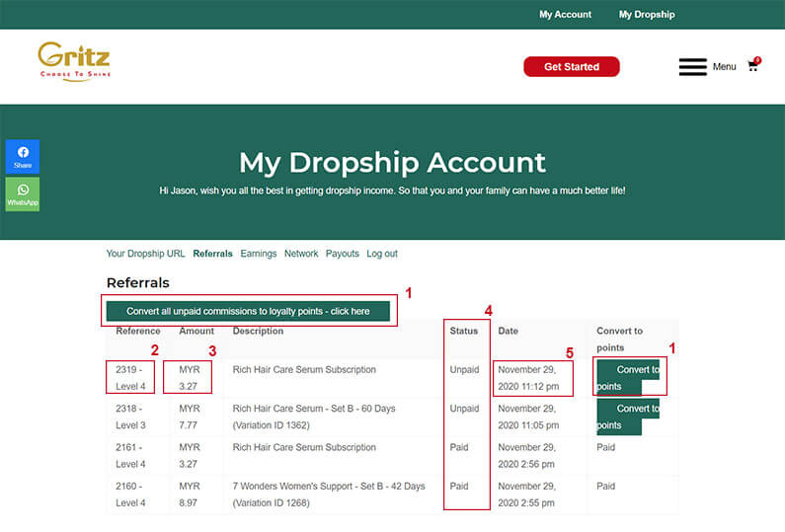785x532 pixels.
Task: Click Unpaid status of reference 2318
Action: click(x=464, y=409)
